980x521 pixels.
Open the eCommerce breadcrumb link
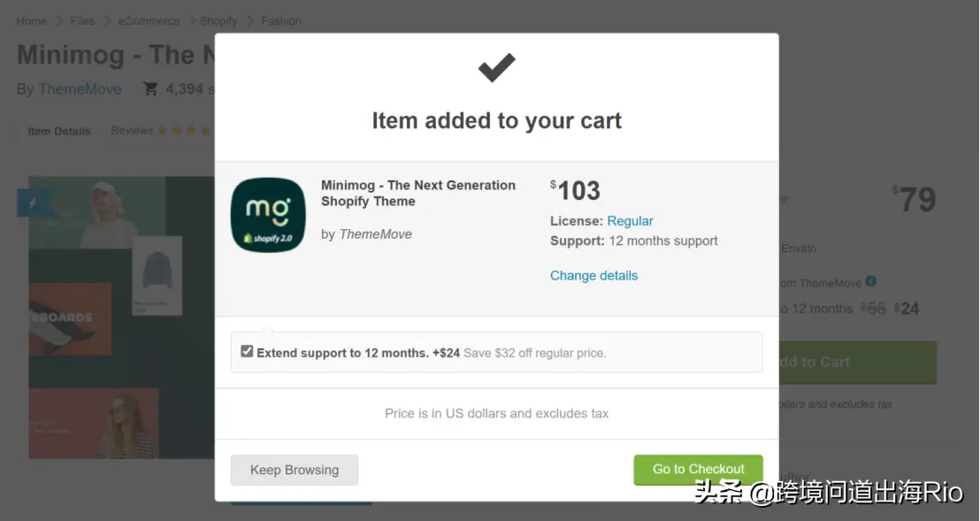click(149, 20)
